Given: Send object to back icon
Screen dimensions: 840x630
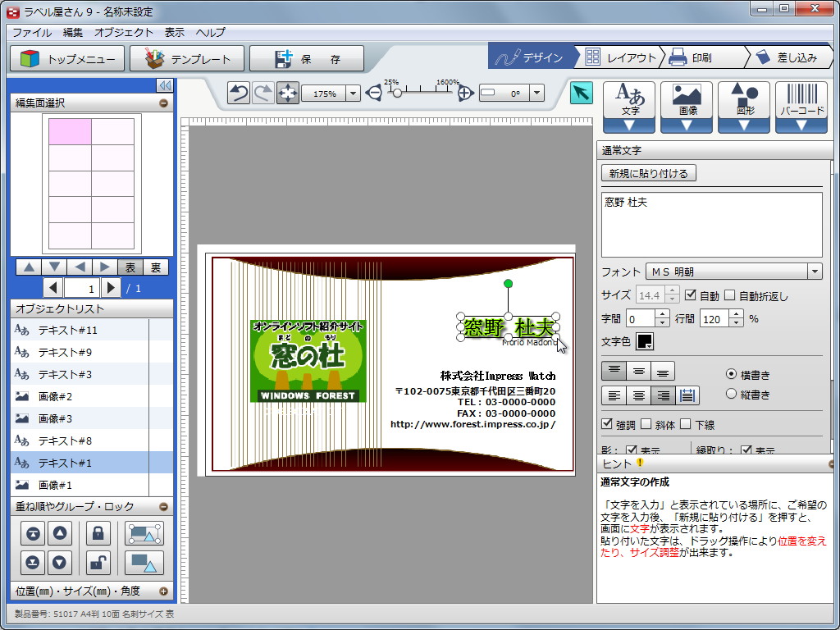Looking at the screenshot, I should pyautogui.click(x=33, y=562).
